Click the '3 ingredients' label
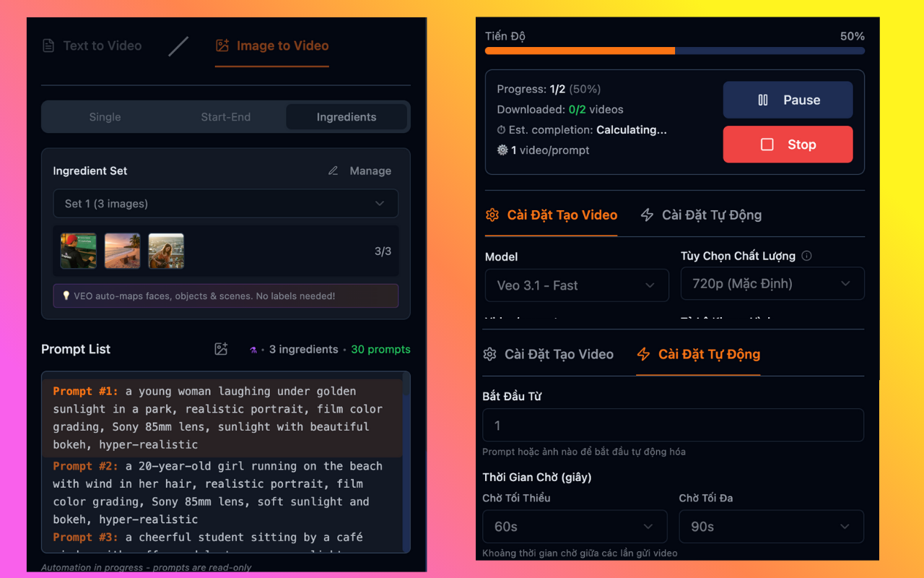 303,350
